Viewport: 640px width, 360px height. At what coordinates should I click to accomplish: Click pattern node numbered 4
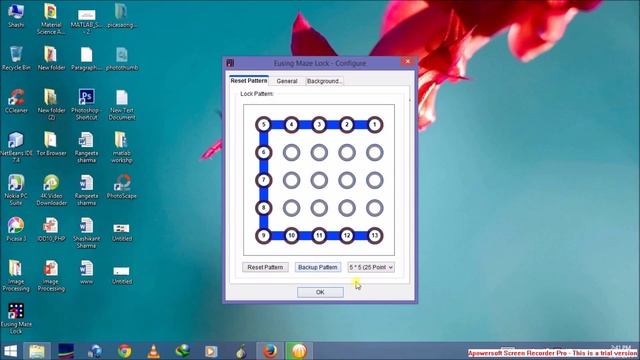[291, 124]
